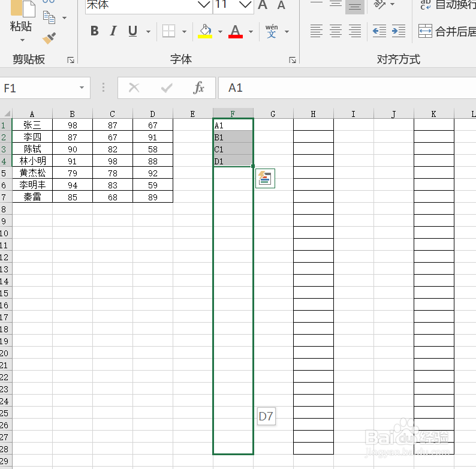Select bottom vertical align icon
Viewport: 476px width, 469px height.
click(355, 6)
